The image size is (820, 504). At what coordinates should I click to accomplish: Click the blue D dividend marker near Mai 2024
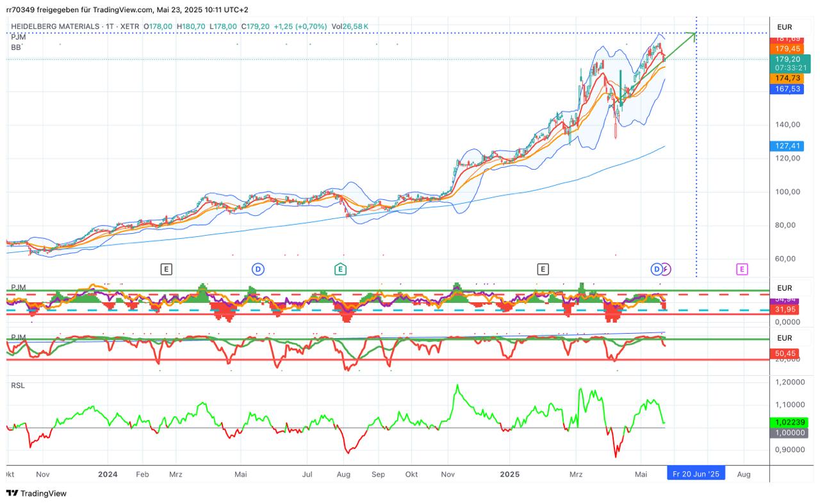pyautogui.click(x=258, y=269)
